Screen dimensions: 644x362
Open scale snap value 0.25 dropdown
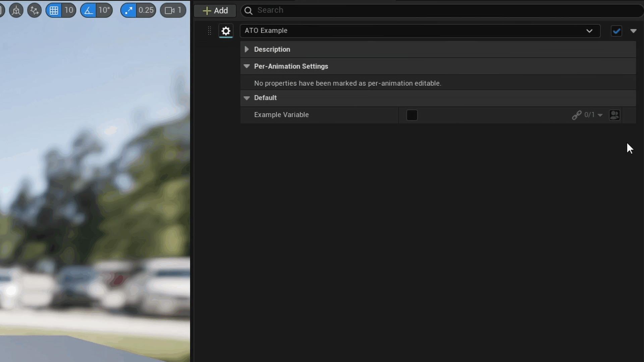[146, 10]
